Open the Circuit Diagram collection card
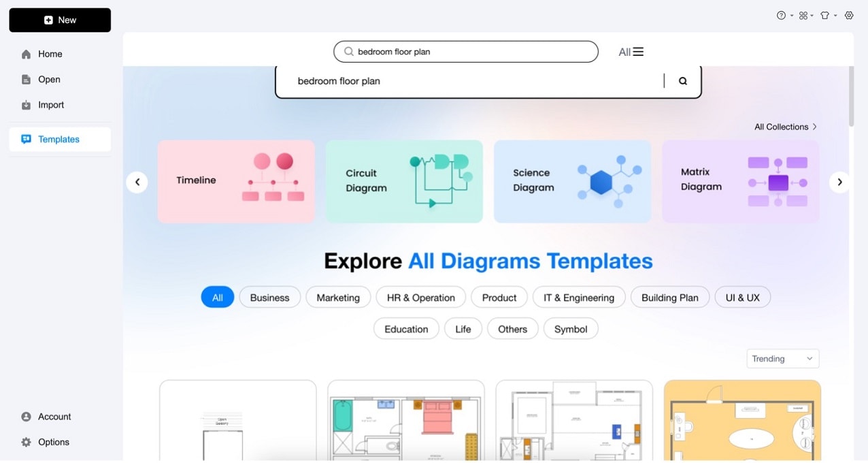 point(404,181)
